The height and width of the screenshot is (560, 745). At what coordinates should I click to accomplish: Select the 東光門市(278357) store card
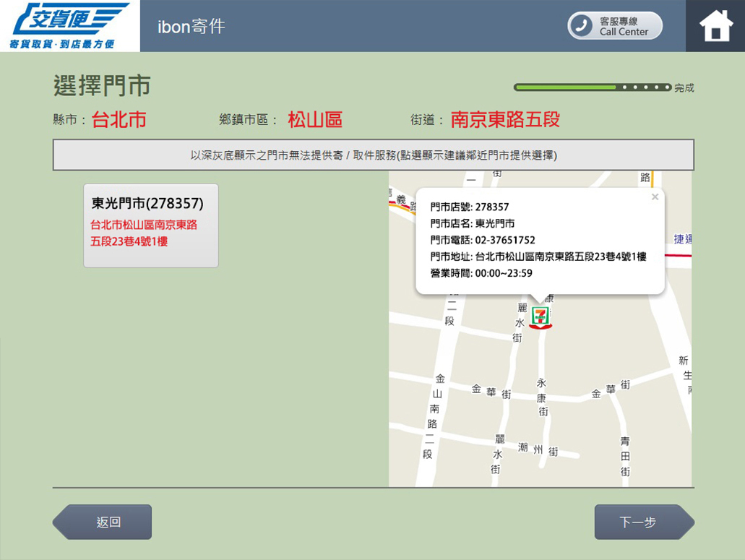pos(151,225)
